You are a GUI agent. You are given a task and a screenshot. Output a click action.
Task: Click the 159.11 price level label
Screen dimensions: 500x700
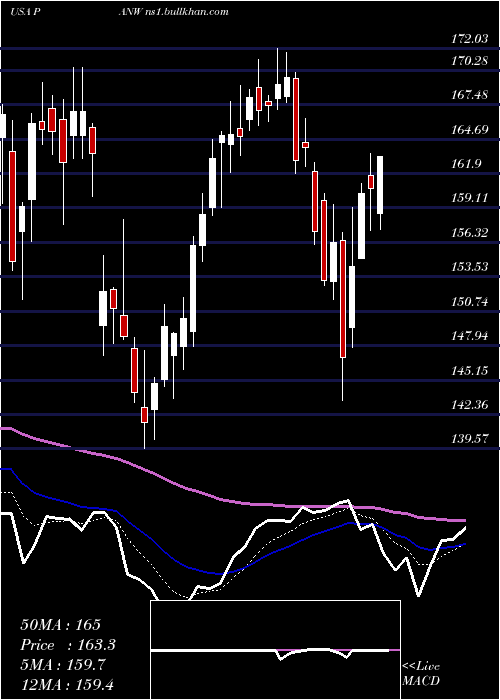pos(470,198)
